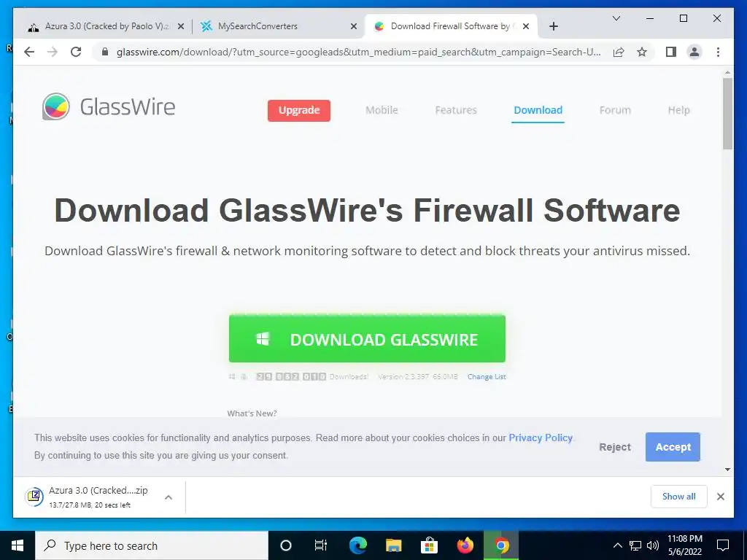Open Microsoft Edge from taskbar
The width and height of the screenshot is (747, 560).
click(x=357, y=545)
